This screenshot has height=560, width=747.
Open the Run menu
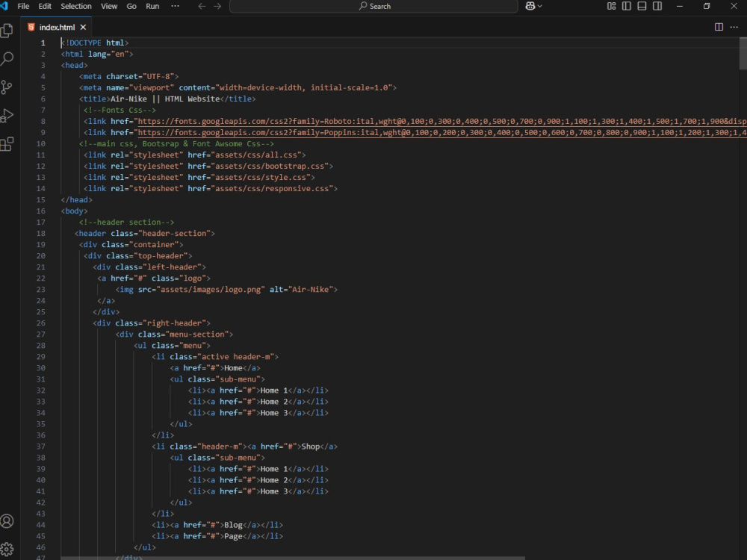152,6
